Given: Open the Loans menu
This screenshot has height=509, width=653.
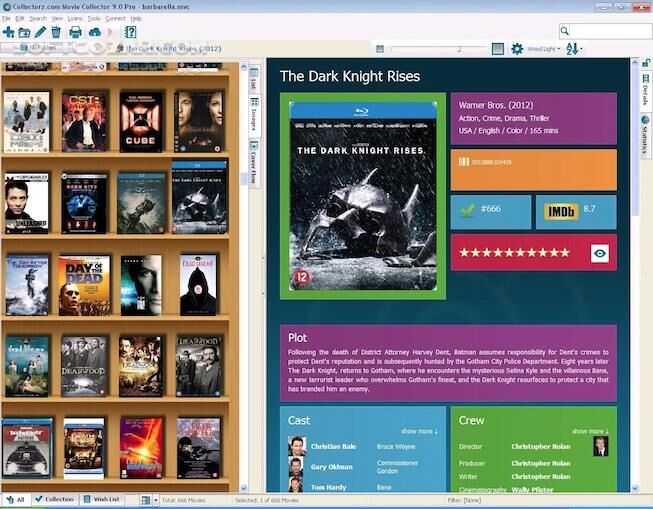Looking at the screenshot, I should 75,18.
